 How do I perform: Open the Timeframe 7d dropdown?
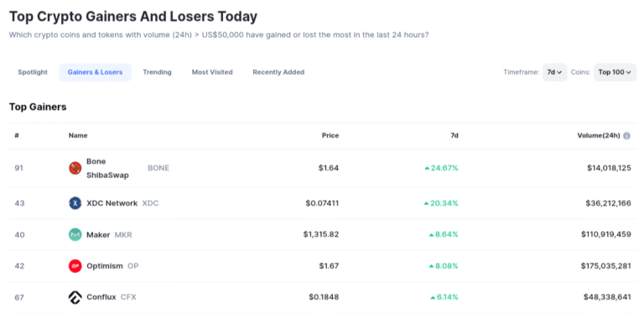[x=554, y=72]
